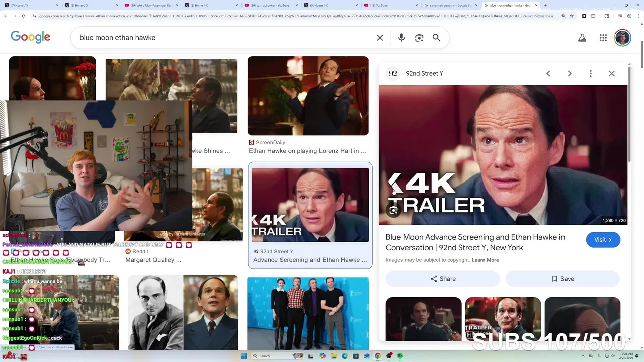Reload the page
The image size is (644, 362).
[25, 16]
